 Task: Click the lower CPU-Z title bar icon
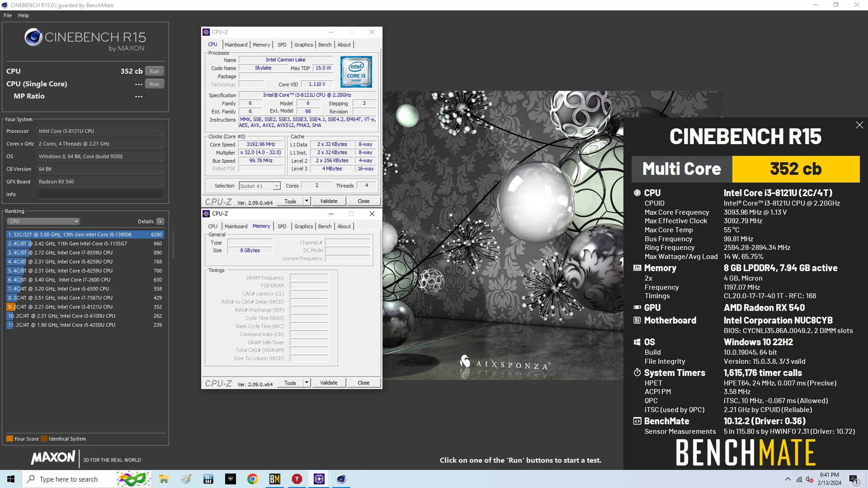[206, 214]
